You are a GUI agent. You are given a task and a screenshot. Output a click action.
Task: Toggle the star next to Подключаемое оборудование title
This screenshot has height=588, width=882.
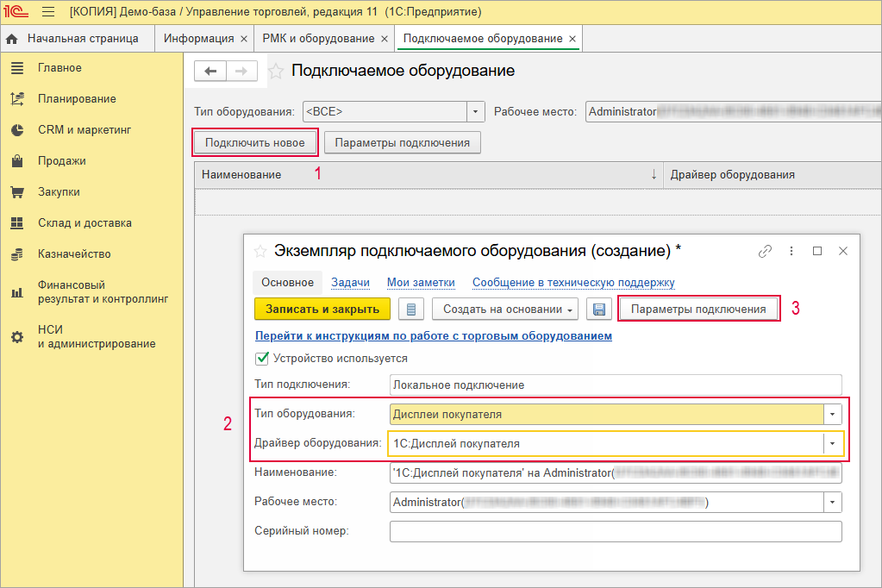pos(274,72)
